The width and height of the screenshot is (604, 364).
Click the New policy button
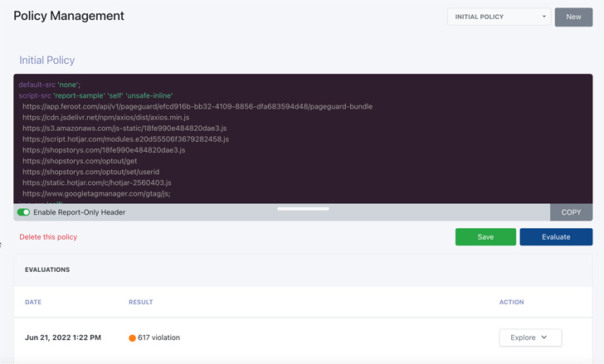[573, 17]
